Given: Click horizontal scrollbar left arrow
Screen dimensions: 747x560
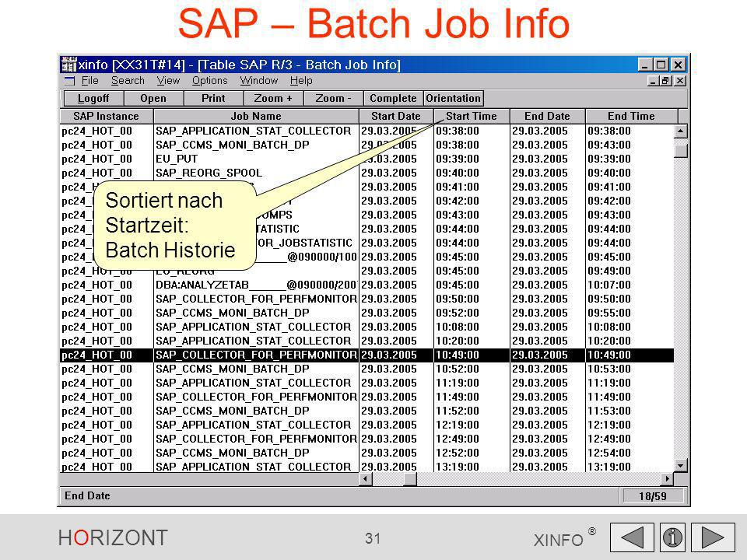Looking at the screenshot, I should pyautogui.click(x=366, y=478).
